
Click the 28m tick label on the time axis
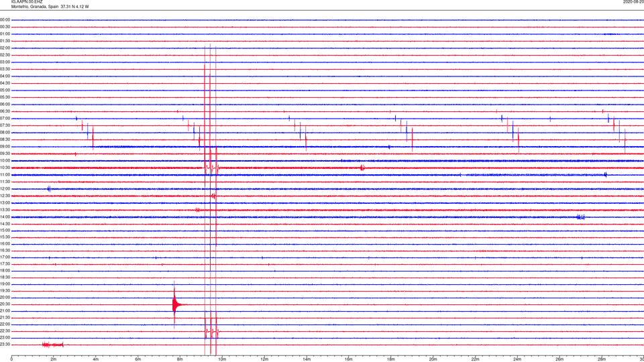[x=602, y=359]
